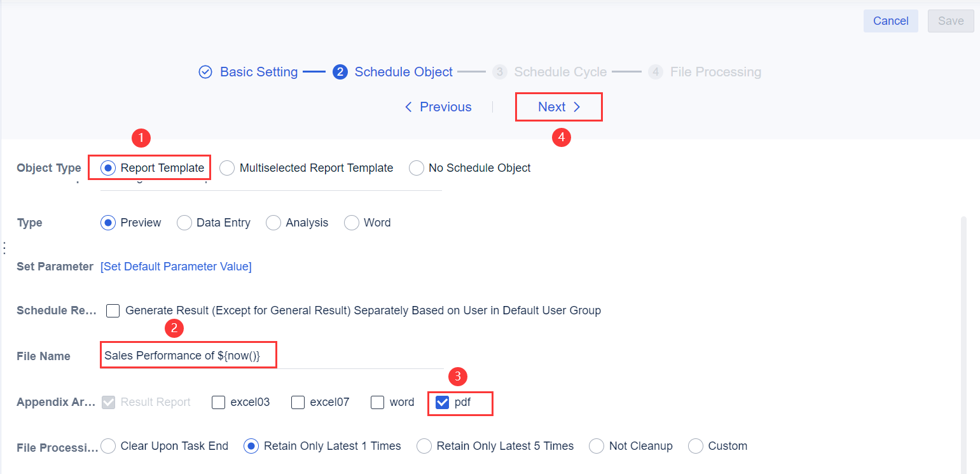Click the Next button
The width and height of the screenshot is (980, 474).
pos(558,106)
